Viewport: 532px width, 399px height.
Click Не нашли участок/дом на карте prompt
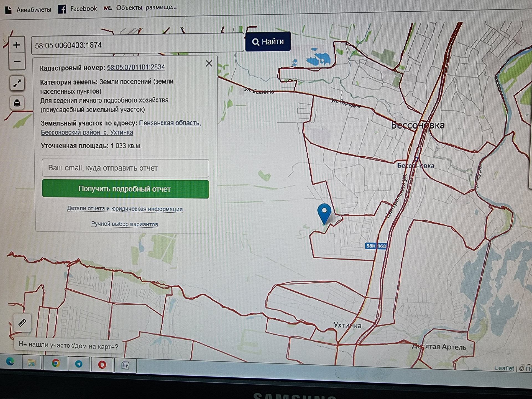point(68,346)
